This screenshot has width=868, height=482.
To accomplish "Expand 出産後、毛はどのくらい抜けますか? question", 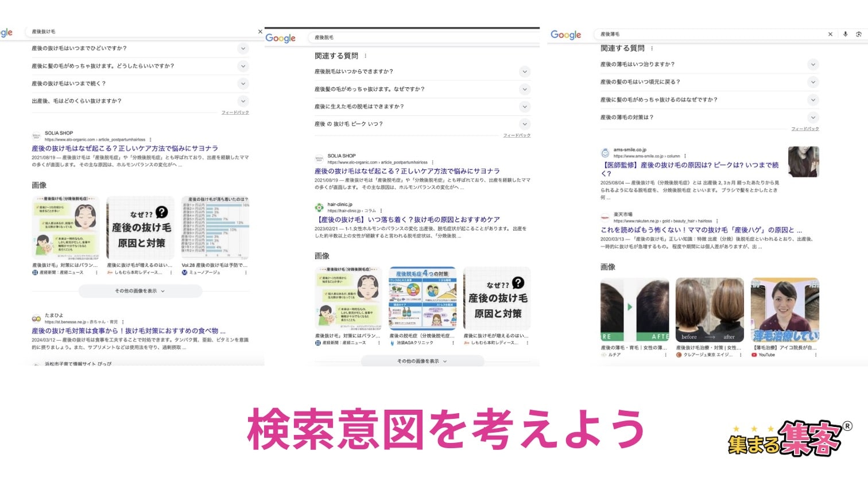I will [x=243, y=101].
